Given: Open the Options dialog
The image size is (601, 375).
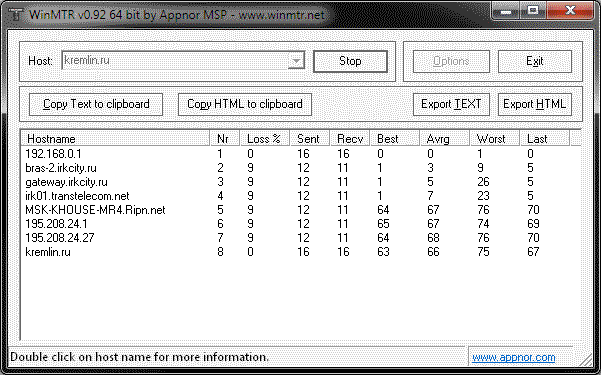Looking at the screenshot, I should point(451,61).
